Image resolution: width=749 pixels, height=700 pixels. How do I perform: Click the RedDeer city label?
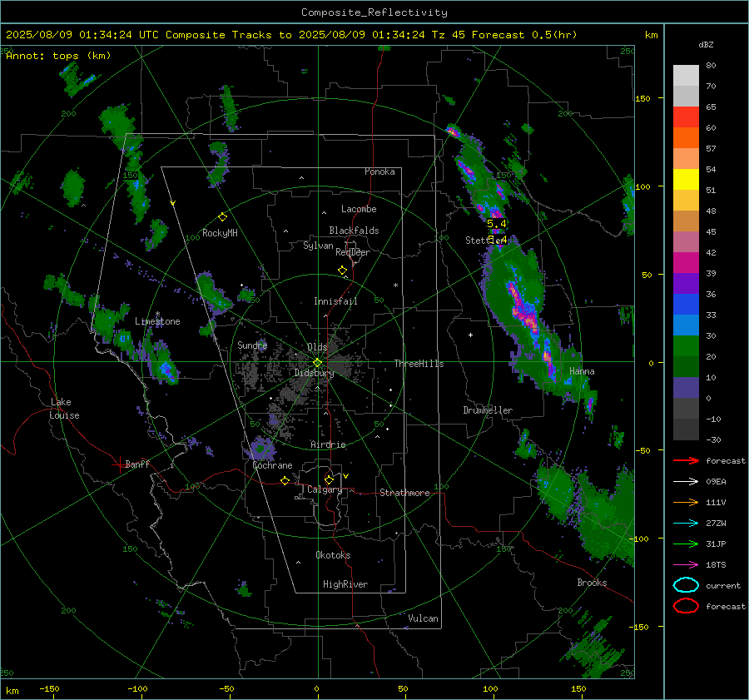(x=353, y=252)
